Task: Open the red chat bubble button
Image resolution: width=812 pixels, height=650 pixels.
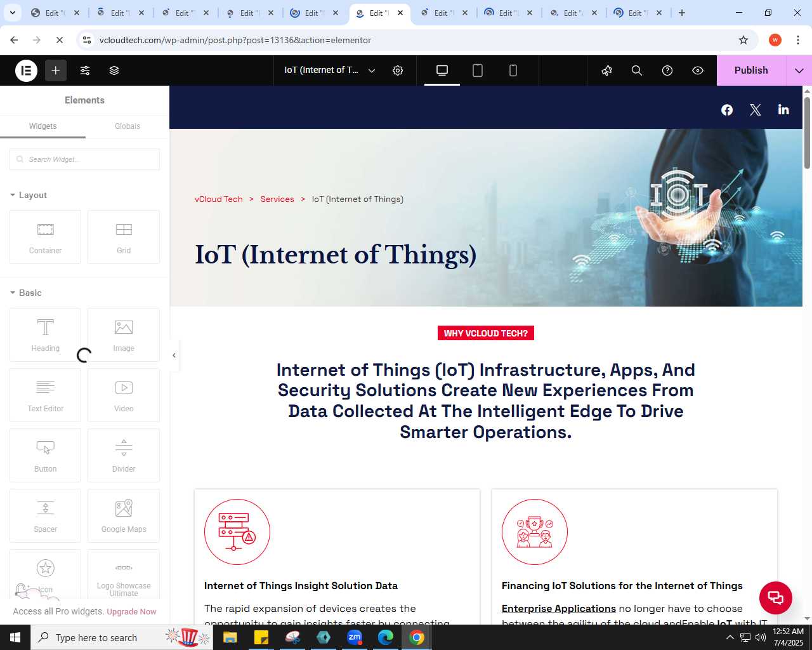Action: point(776,598)
